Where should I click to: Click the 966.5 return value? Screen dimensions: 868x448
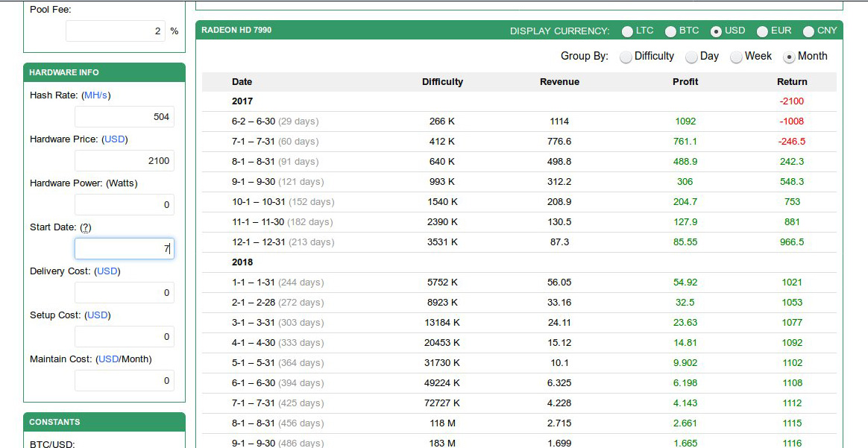click(792, 242)
